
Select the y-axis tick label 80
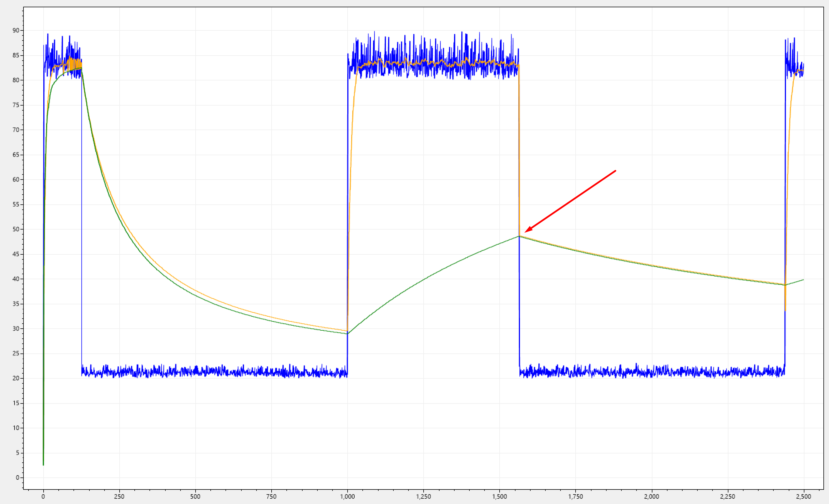(x=16, y=80)
